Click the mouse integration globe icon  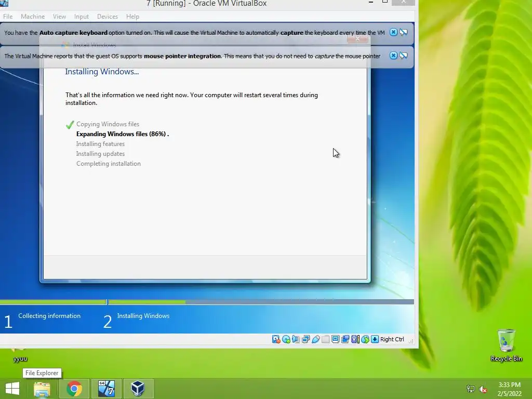coord(365,339)
